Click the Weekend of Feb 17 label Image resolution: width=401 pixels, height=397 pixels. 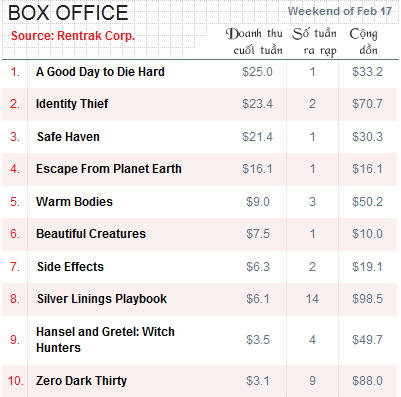[x=340, y=11]
